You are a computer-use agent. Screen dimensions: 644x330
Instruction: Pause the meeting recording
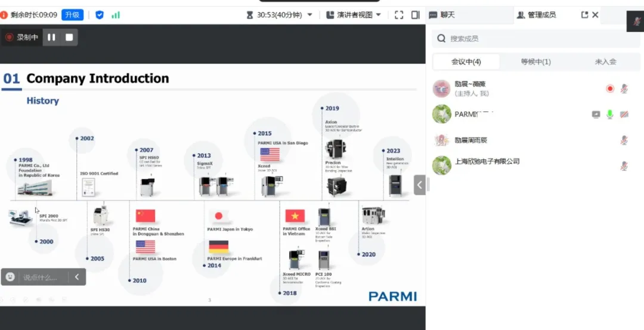51,38
